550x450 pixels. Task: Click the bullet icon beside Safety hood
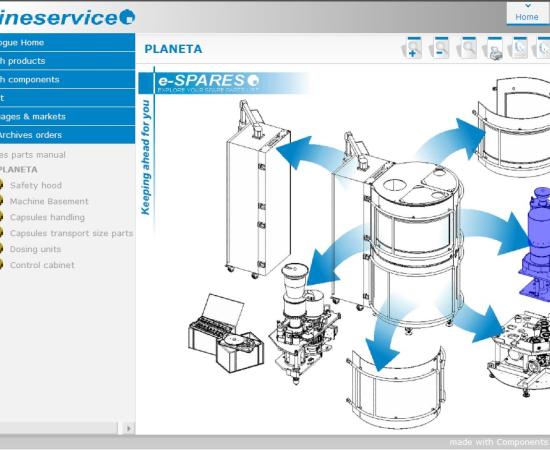click(1, 185)
